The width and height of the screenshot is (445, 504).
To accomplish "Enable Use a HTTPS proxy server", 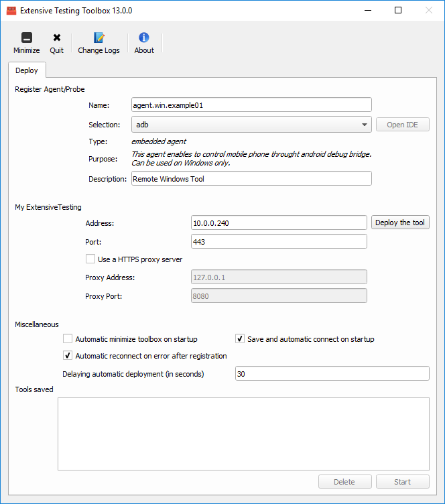I will [90, 259].
